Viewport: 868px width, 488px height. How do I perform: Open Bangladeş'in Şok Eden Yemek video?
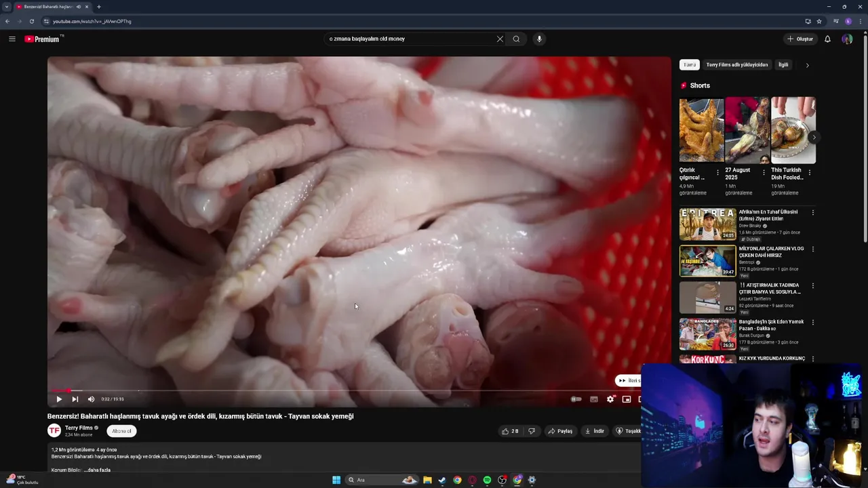pos(707,334)
